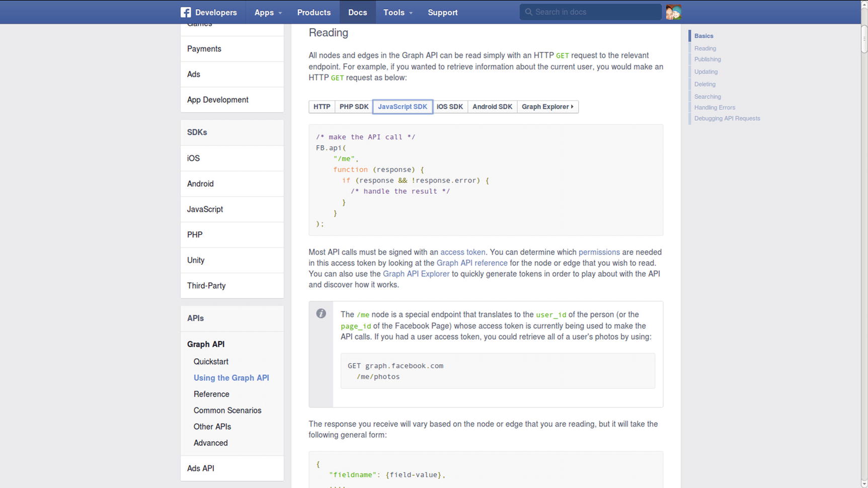Screen dimensions: 868x488
Task: Focus the Search in docs field
Action: coord(594,12)
